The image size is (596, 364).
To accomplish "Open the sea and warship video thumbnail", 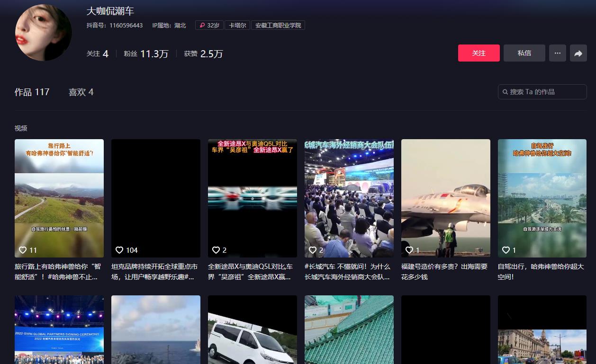I will pos(156,330).
